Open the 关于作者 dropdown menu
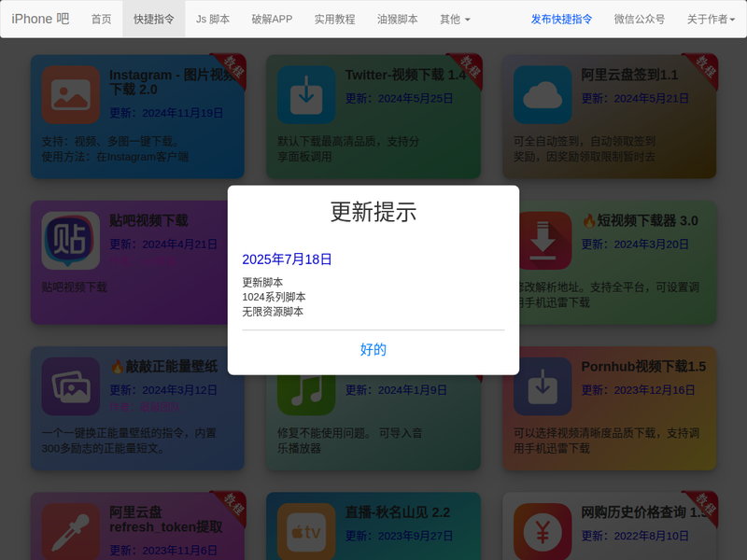The height and width of the screenshot is (560, 747). coord(711,19)
